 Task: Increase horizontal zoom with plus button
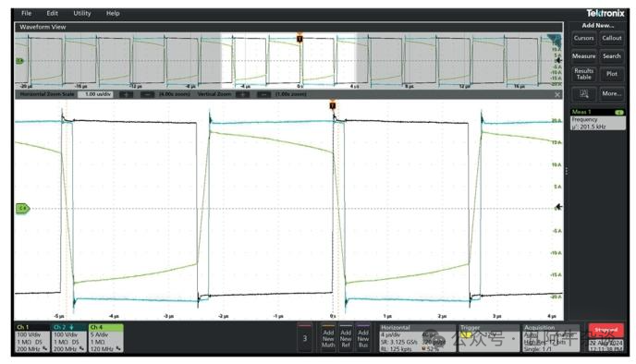click(x=126, y=94)
